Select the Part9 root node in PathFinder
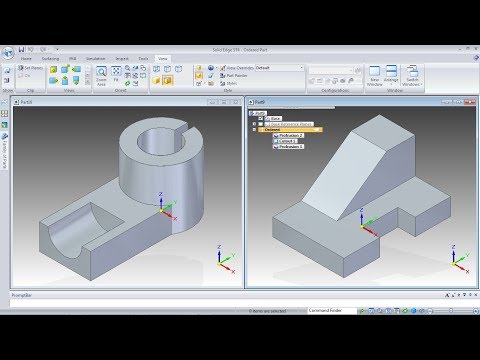The image size is (480, 360). click(258, 113)
